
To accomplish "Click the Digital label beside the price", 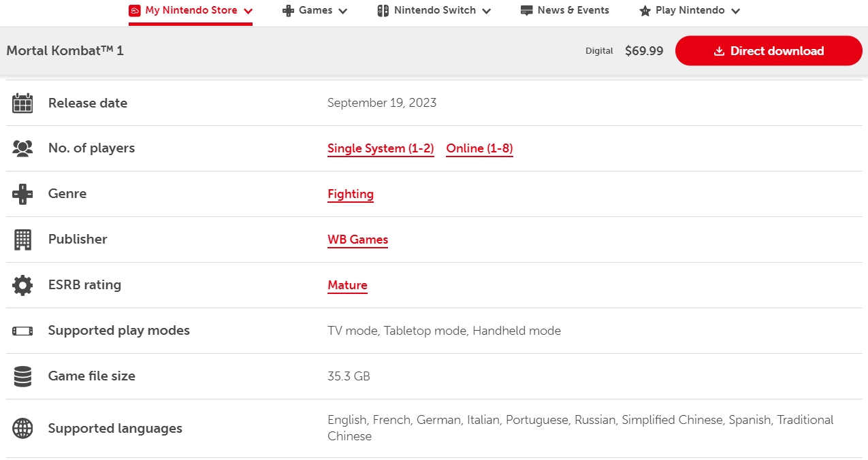I will pyautogui.click(x=599, y=51).
